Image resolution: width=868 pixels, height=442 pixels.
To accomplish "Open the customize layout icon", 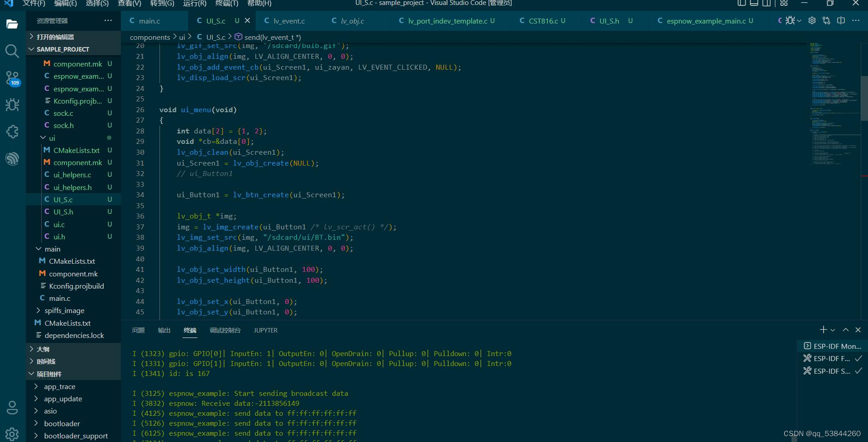I will [x=784, y=3].
